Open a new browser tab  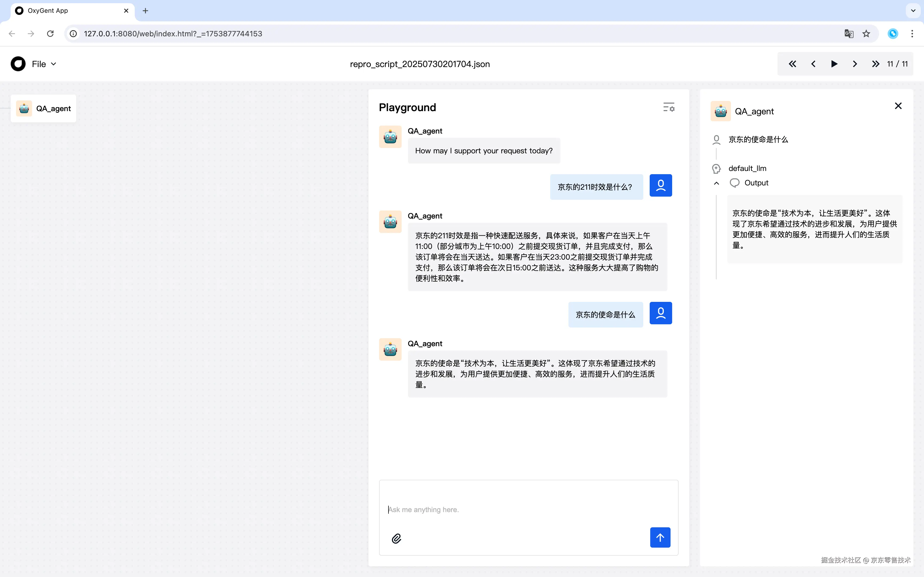tap(145, 11)
